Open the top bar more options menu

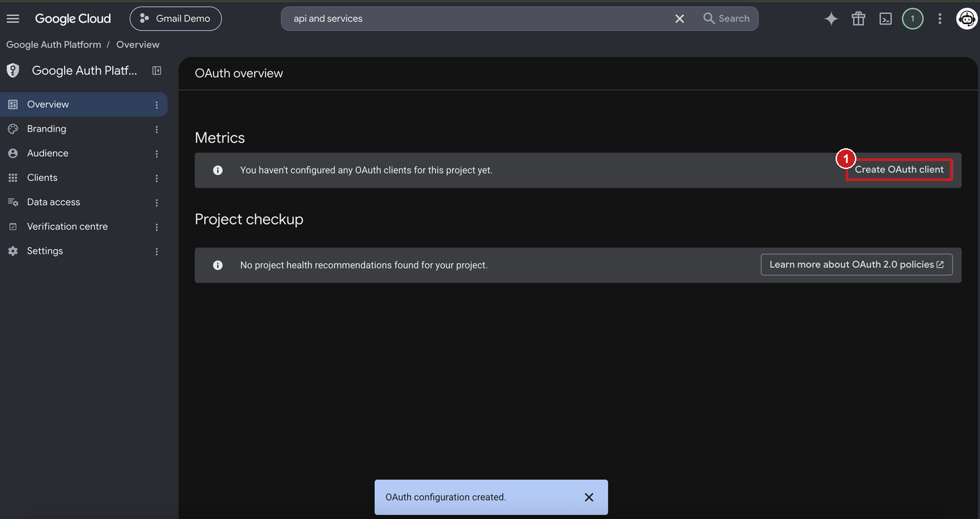tap(940, 19)
